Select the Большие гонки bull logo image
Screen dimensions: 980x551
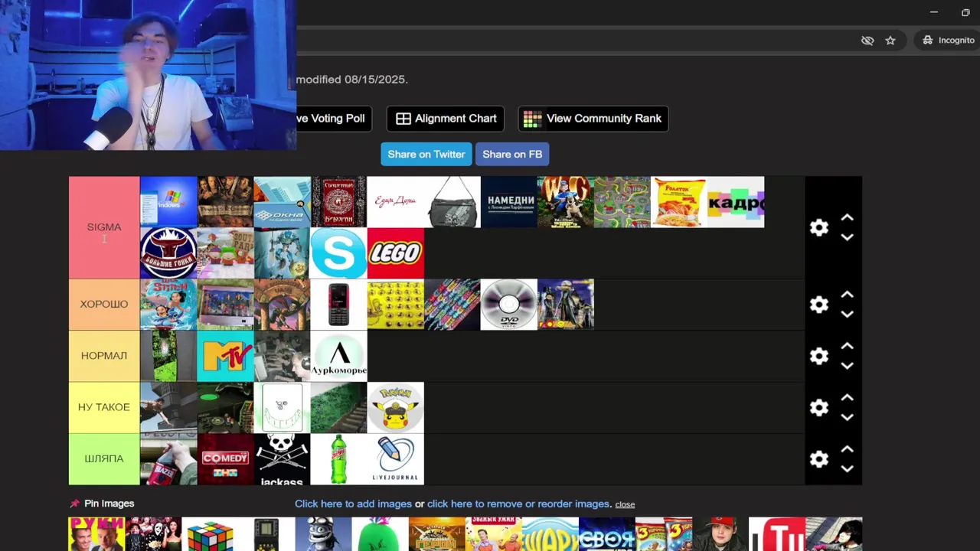pos(168,253)
